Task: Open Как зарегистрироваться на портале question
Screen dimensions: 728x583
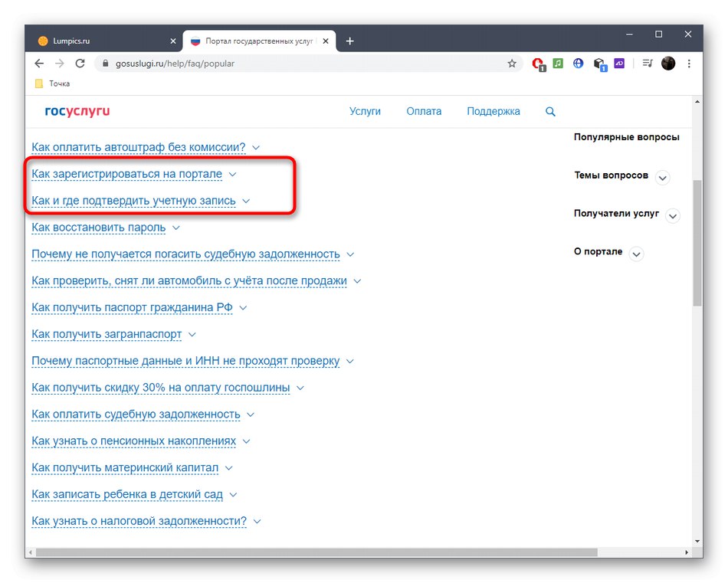Action: [x=126, y=174]
